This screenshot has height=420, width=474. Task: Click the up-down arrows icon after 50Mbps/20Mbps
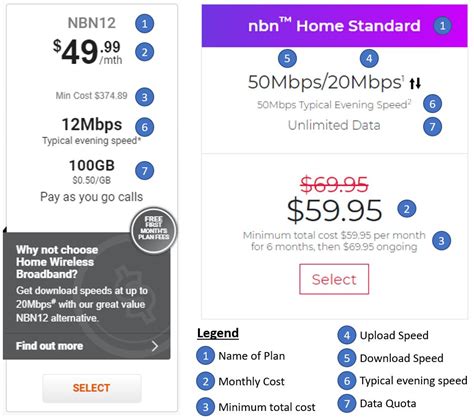click(x=415, y=83)
